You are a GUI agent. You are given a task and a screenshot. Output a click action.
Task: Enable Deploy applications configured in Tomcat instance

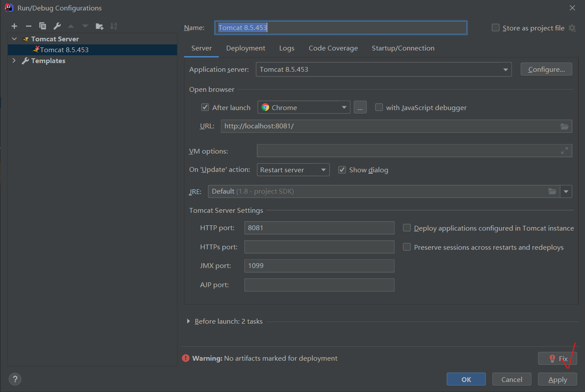pos(407,228)
